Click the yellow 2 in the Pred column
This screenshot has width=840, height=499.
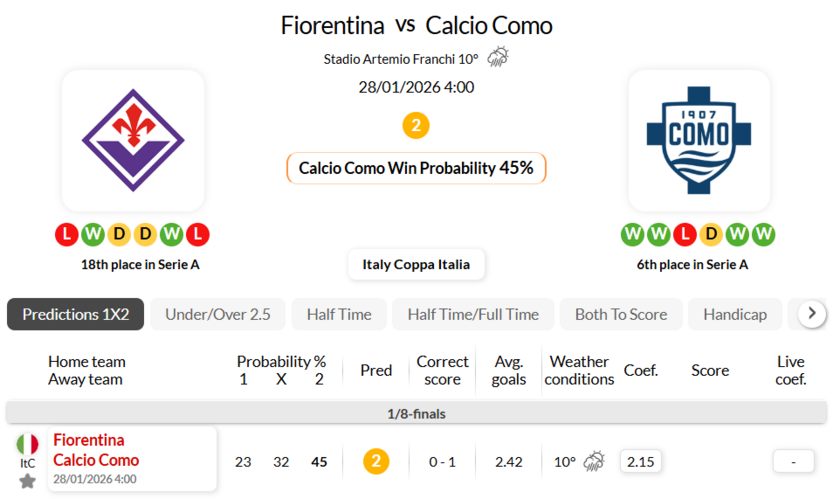(x=376, y=461)
